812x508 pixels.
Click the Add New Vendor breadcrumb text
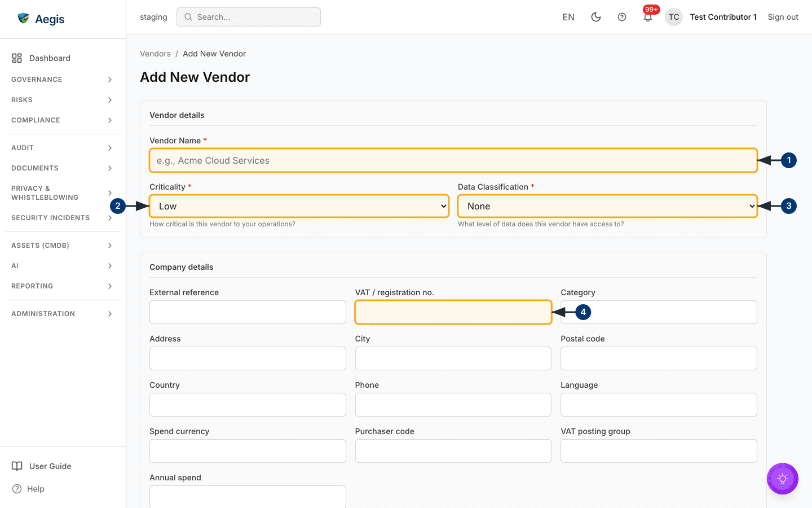[x=214, y=54]
